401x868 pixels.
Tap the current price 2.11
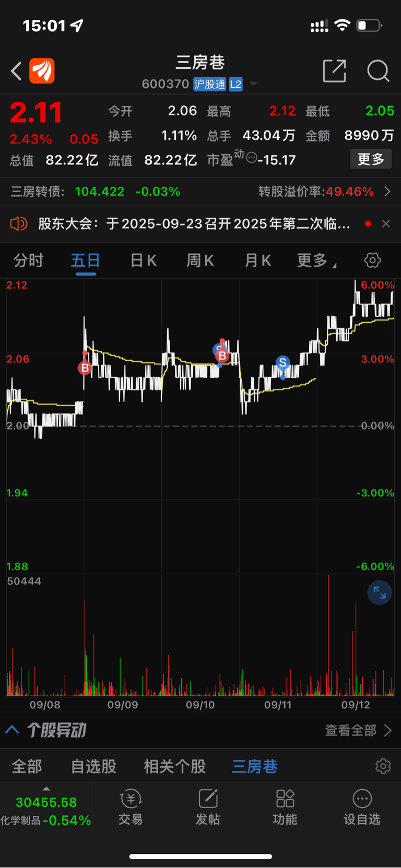pyautogui.click(x=36, y=113)
